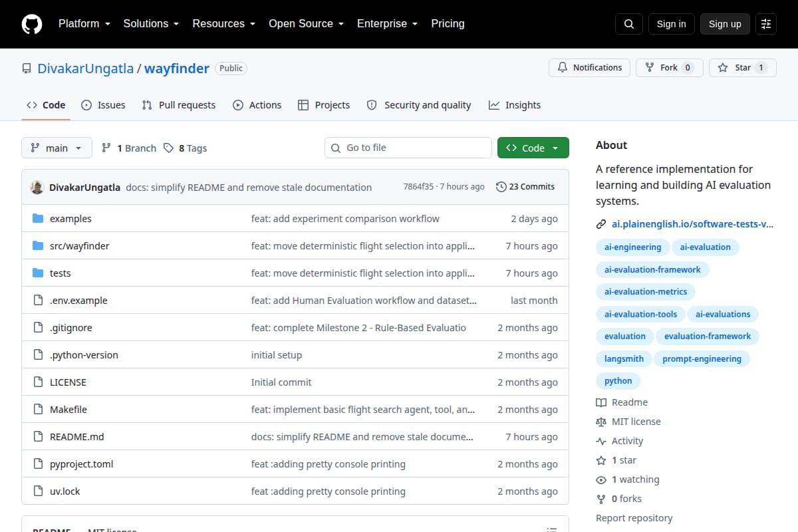The height and width of the screenshot is (532, 798).
Task: Expand the Enterprise menu
Action: [x=387, y=23]
